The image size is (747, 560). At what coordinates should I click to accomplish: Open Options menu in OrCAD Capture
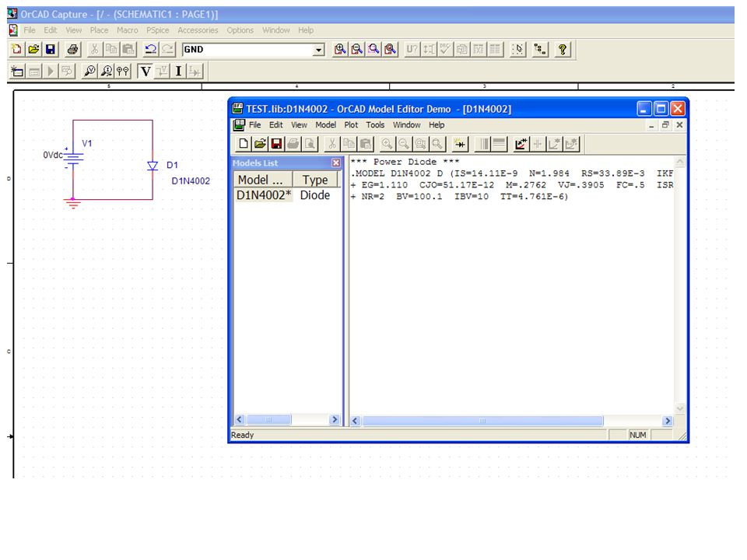point(240,30)
